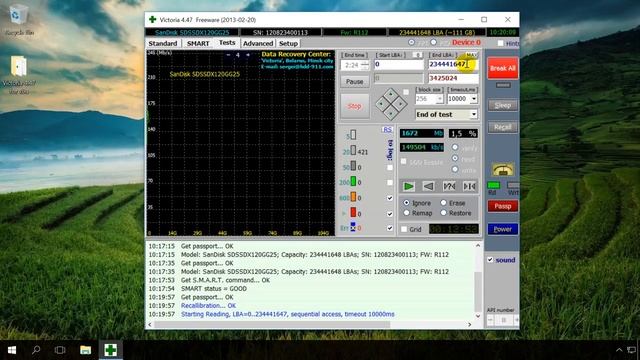Click the Pause button
640x360 pixels.
(x=354, y=82)
